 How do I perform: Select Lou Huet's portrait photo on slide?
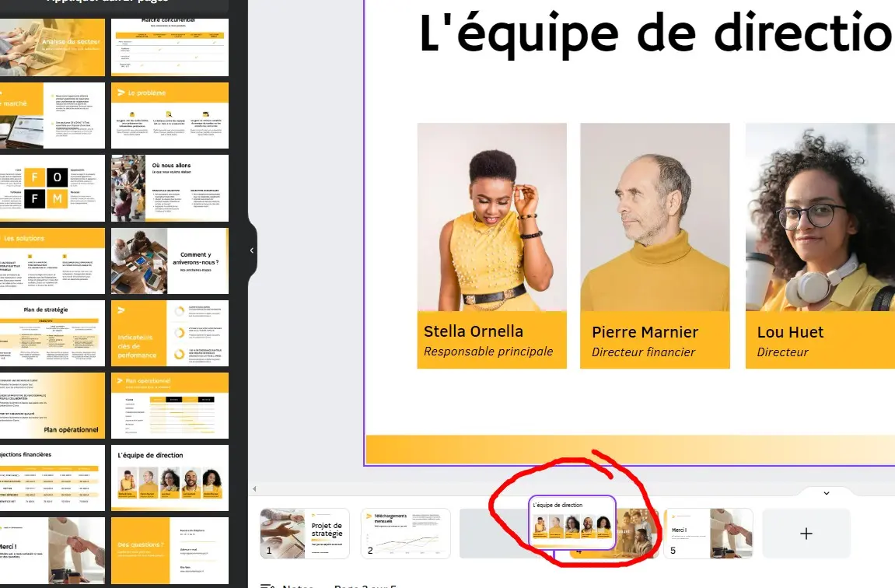tap(820, 217)
